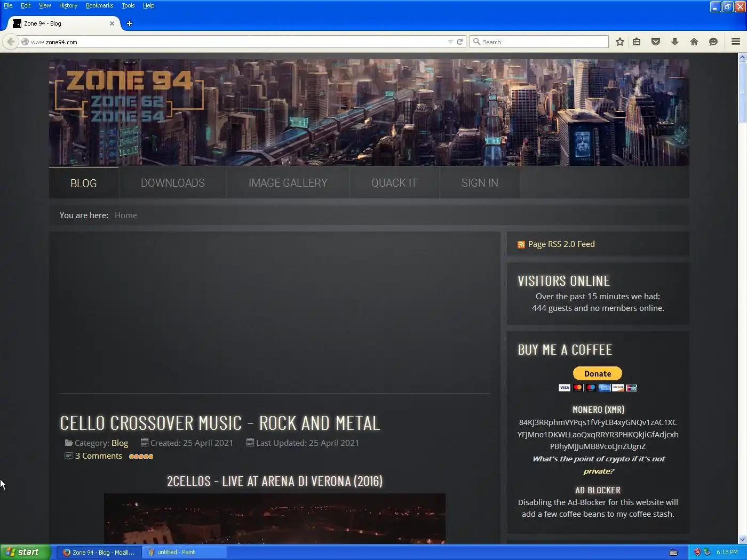Reload the page with the refresh icon
This screenshot has height=560, width=747.
click(459, 42)
